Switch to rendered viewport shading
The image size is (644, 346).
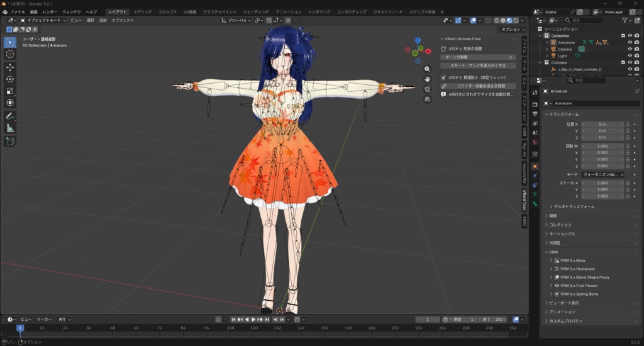[516, 20]
